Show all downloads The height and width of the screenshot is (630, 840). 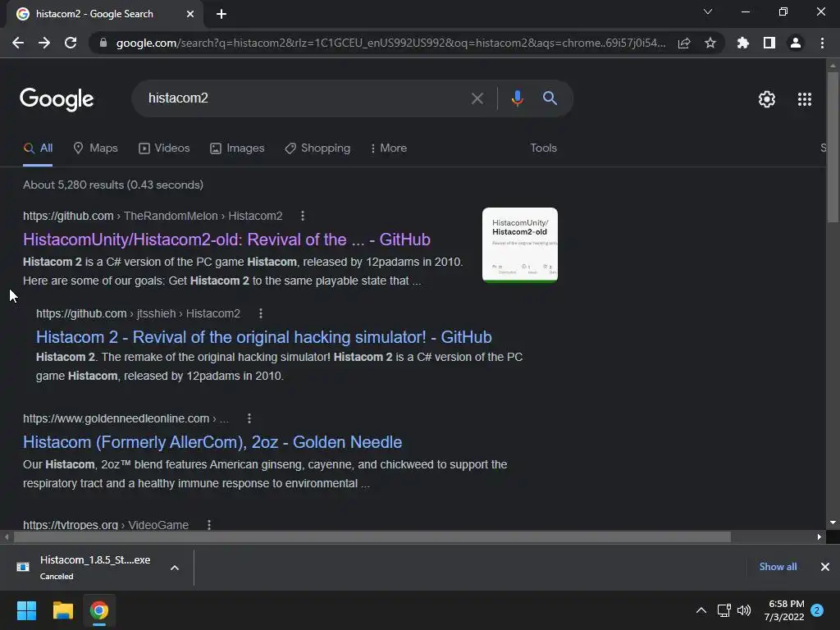click(778, 567)
